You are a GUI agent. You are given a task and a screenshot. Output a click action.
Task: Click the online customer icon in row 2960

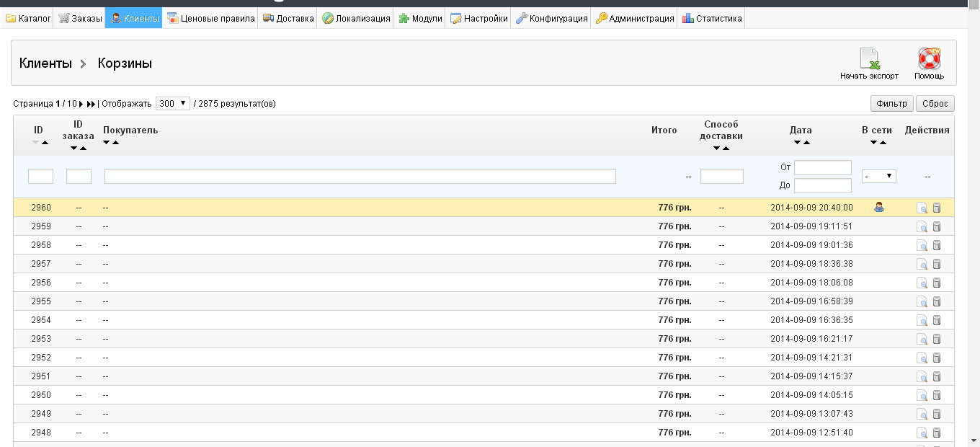pos(878,207)
